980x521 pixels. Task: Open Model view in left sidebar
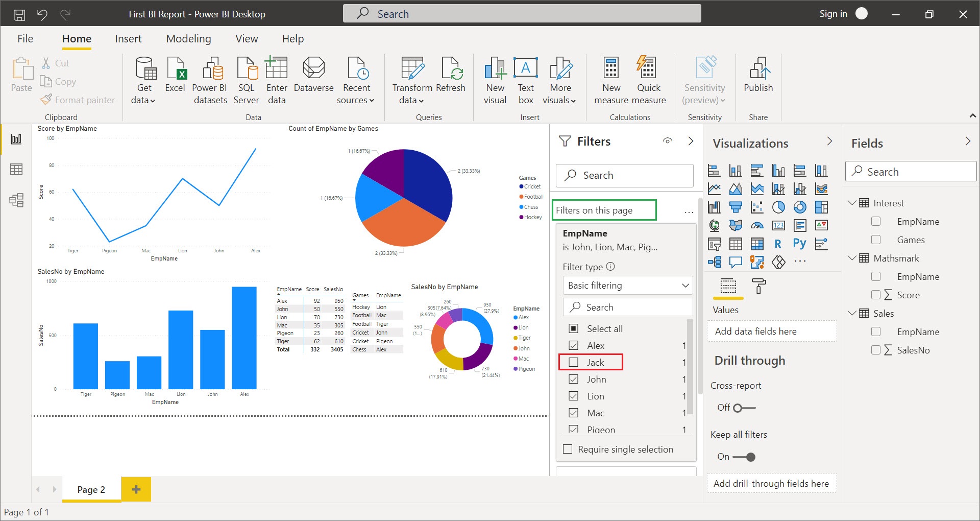coord(16,200)
